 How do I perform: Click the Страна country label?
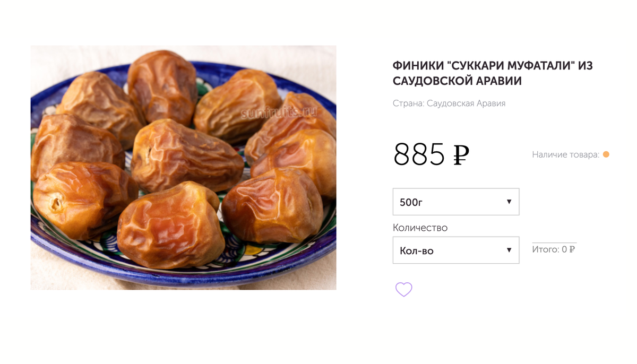[408, 103]
